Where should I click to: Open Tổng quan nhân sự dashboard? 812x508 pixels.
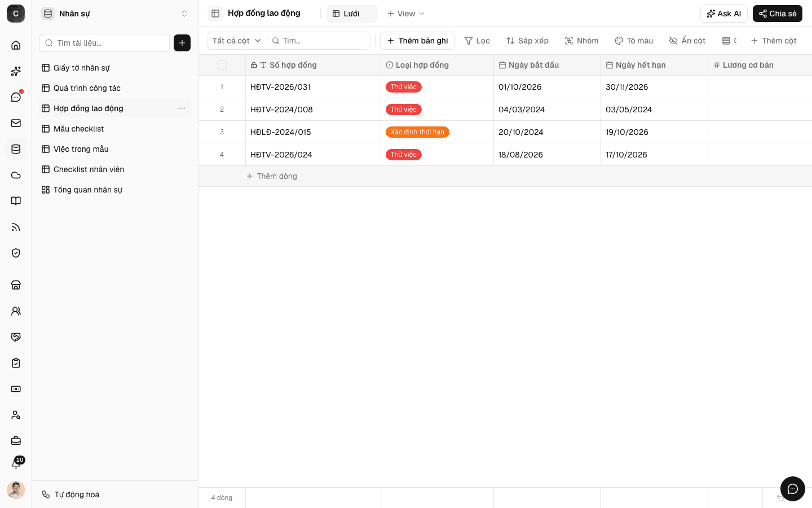pos(115,190)
